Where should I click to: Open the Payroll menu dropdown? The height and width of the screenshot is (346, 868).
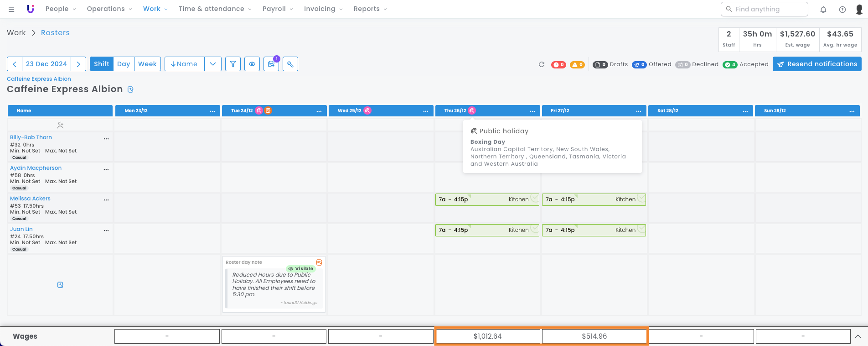278,9
